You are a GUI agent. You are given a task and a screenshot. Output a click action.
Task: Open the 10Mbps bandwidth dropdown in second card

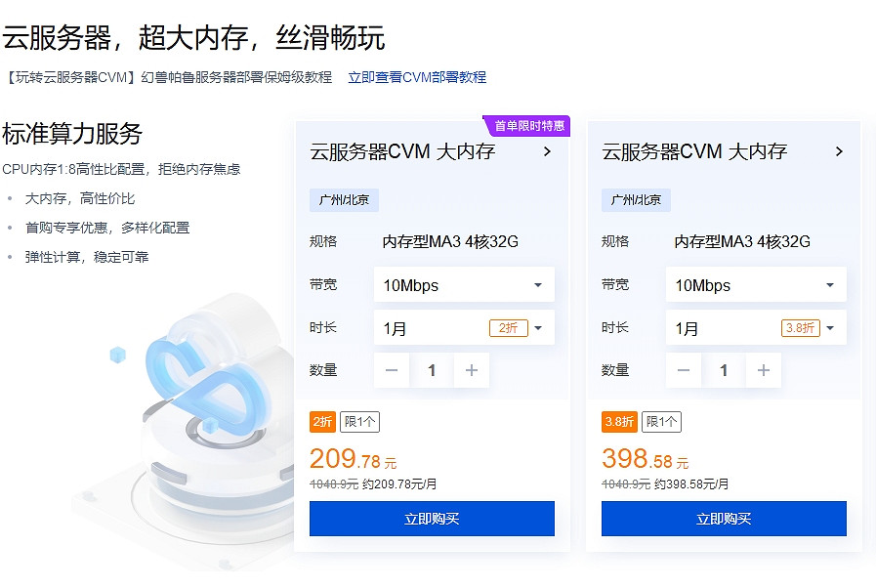click(x=756, y=285)
